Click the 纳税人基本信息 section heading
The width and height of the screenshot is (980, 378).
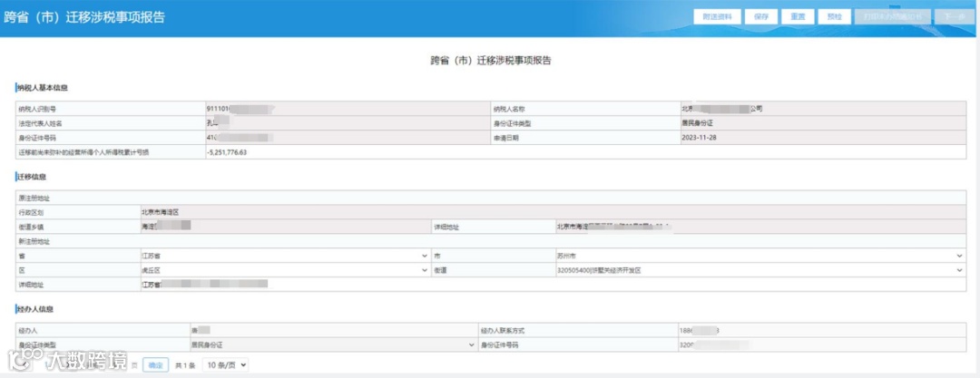[x=43, y=87]
